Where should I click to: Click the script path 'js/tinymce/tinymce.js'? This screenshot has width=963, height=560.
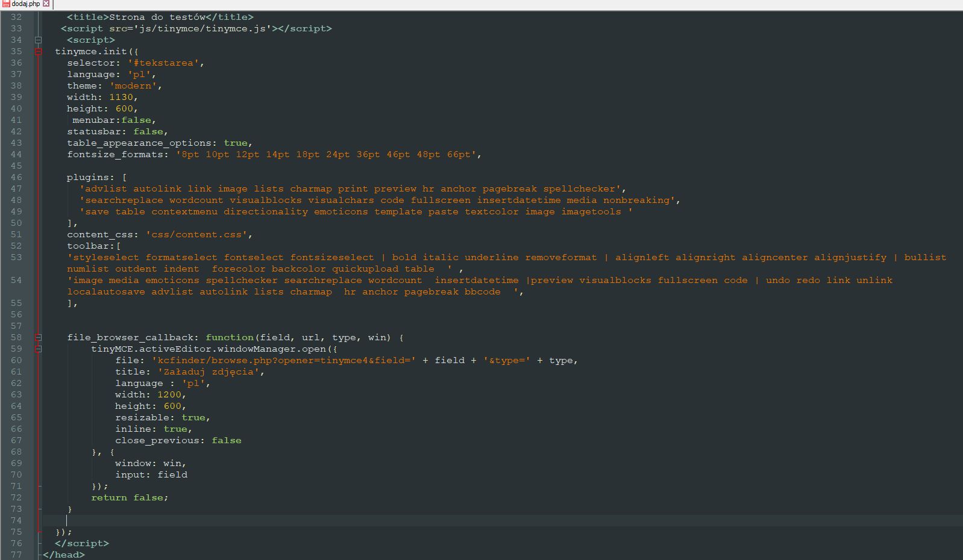click(205, 29)
